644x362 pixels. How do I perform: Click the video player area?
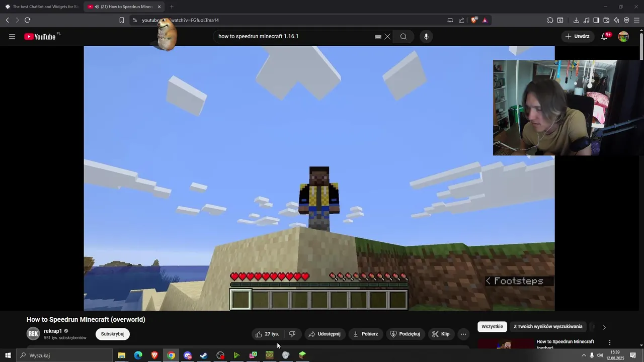click(x=319, y=178)
